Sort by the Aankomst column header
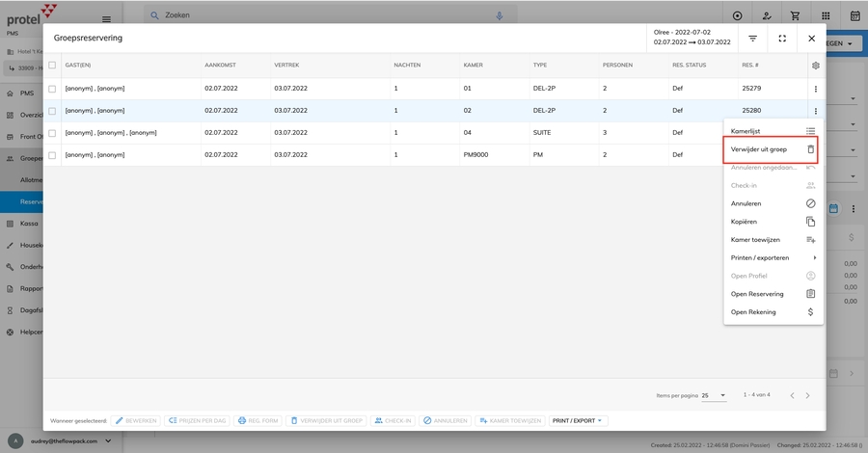The width and height of the screenshot is (868, 453). click(220, 66)
